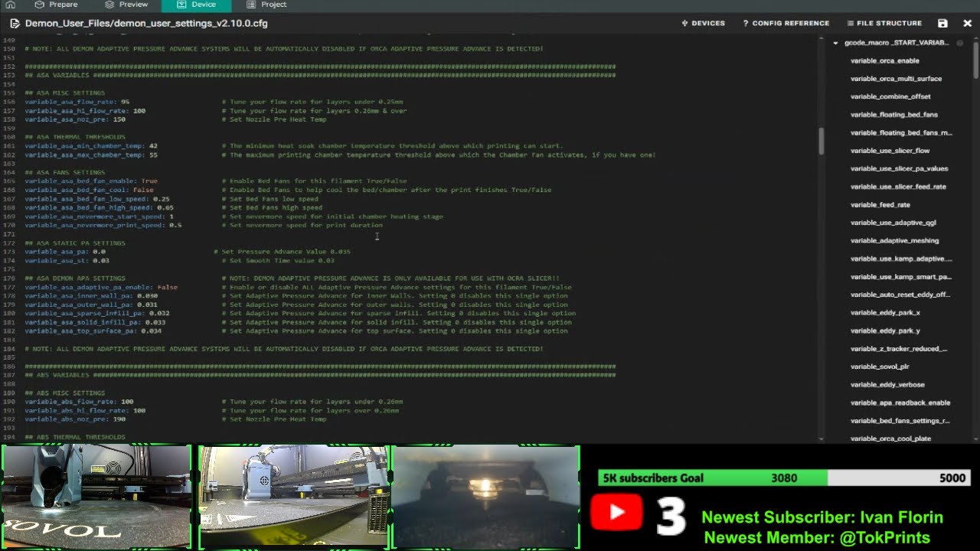Viewport: 980px width, 551px height.
Task: Click the middle printer camera feed
Action: click(x=294, y=497)
